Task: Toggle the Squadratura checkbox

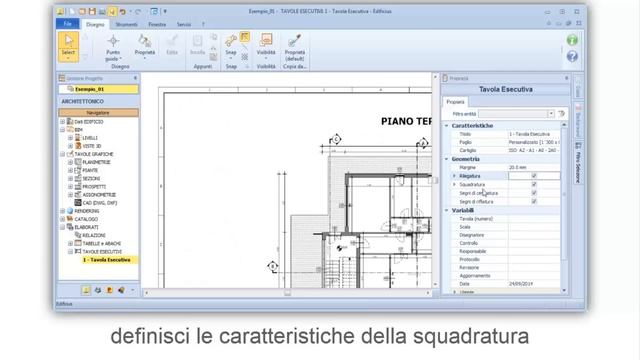Action: pyautogui.click(x=534, y=184)
